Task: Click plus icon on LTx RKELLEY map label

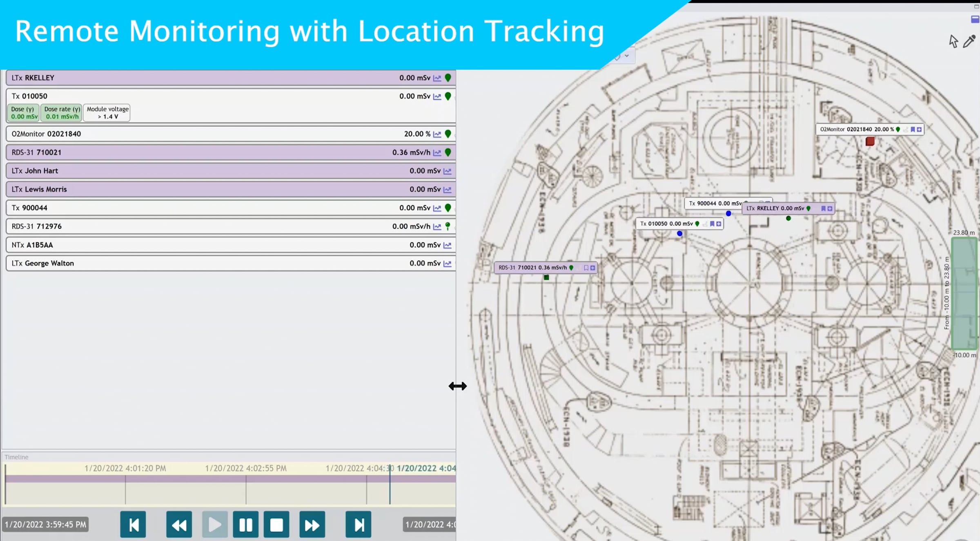Action: 830,208
